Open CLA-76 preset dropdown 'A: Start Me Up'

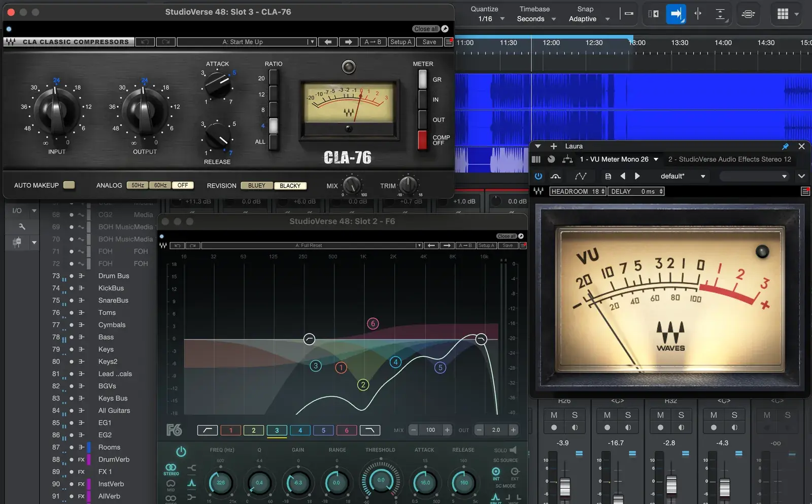click(x=247, y=42)
